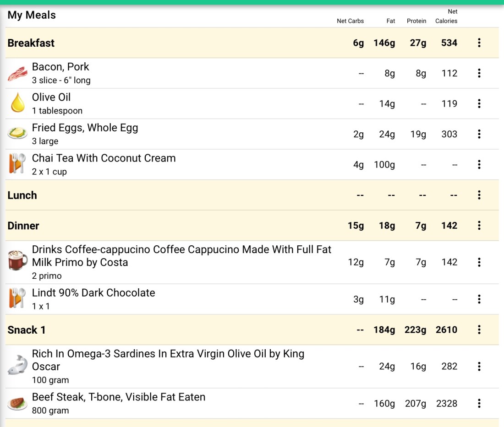Screen dimensions: 504x427
Task: Open the Dinner three-dot options menu
Action: click(x=479, y=226)
